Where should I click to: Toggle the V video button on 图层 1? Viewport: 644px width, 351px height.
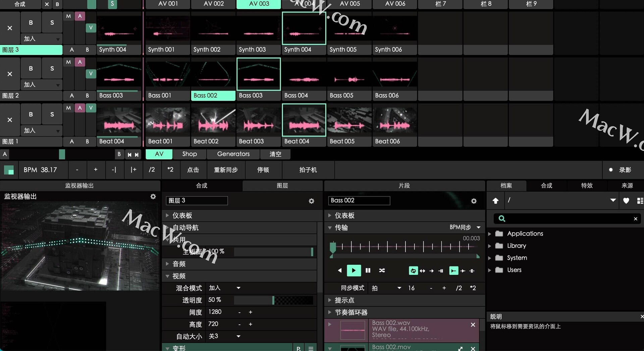pyautogui.click(x=91, y=108)
